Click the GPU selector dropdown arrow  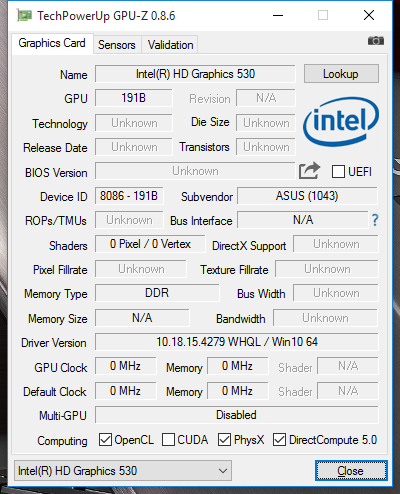coord(223,471)
